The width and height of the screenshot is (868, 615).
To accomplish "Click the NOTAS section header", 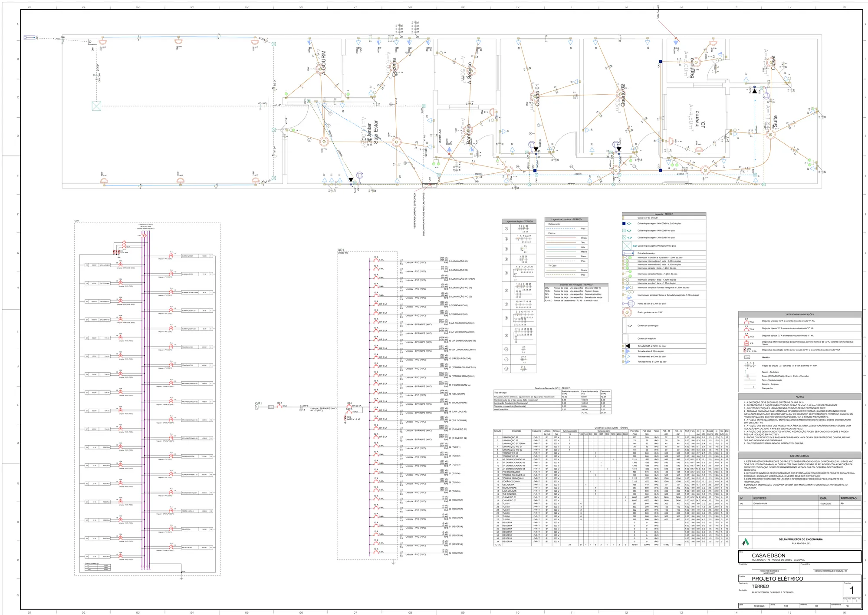I will (x=800, y=397).
